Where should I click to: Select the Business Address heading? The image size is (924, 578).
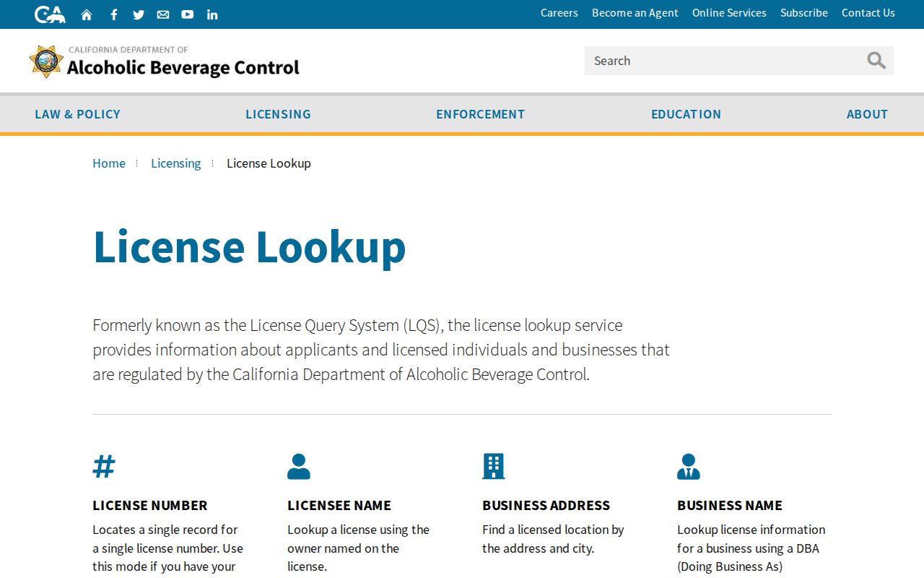coord(546,505)
